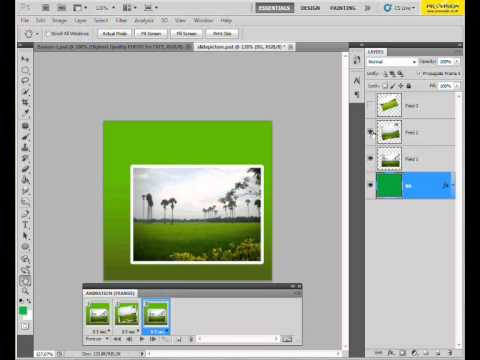Select the Brush tool
Image resolution: width=480 pixels, height=360 pixels.
(25, 137)
